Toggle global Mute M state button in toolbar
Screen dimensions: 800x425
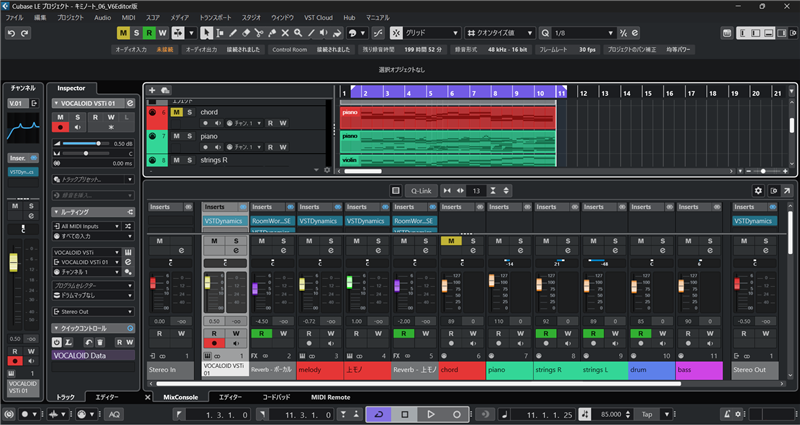[123, 33]
